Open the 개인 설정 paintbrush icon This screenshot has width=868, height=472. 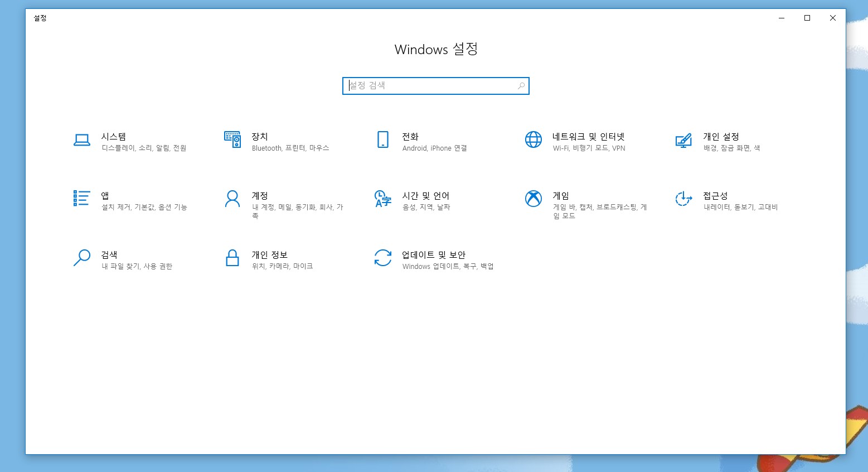(683, 140)
